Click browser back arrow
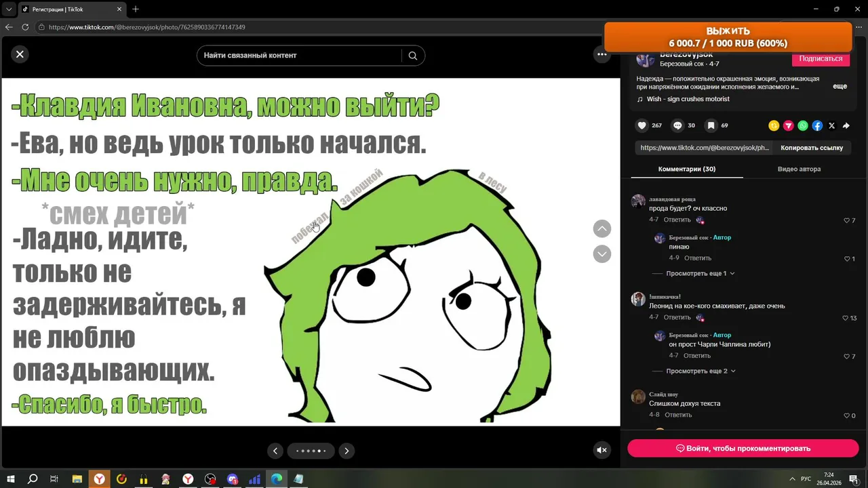Viewport: 868px width, 488px height. point(9,27)
